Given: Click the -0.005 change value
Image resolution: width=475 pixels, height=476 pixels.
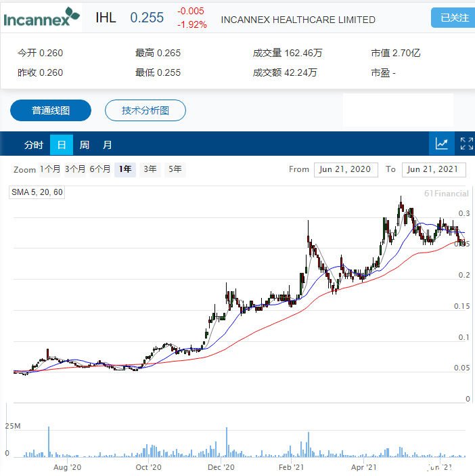Looking at the screenshot, I should 191,11.
